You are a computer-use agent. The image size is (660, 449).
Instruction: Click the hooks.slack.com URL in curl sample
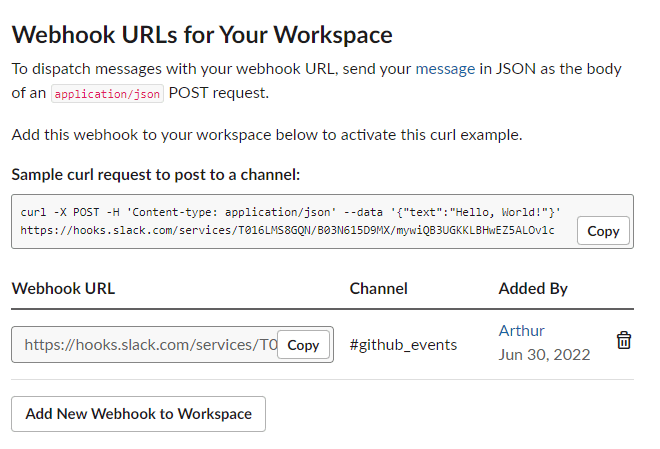pos(287,230)
